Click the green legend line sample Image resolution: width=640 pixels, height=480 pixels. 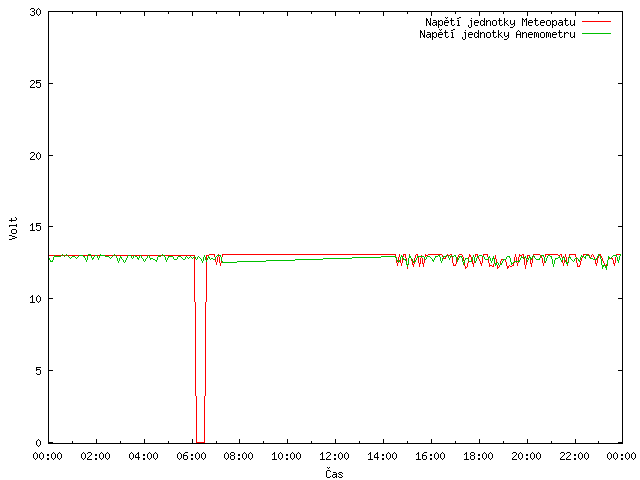(596, 34)
